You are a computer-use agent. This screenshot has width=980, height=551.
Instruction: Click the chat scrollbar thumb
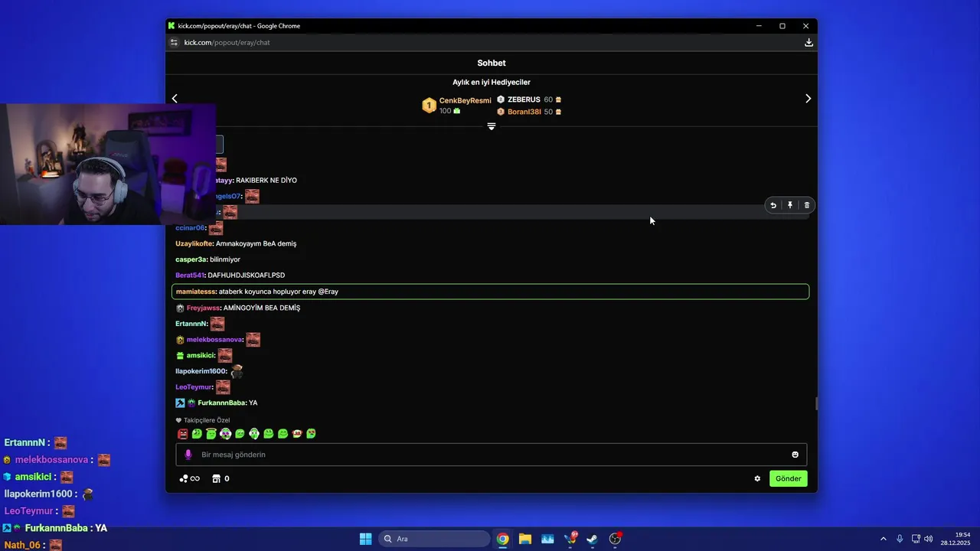[816, 403]
